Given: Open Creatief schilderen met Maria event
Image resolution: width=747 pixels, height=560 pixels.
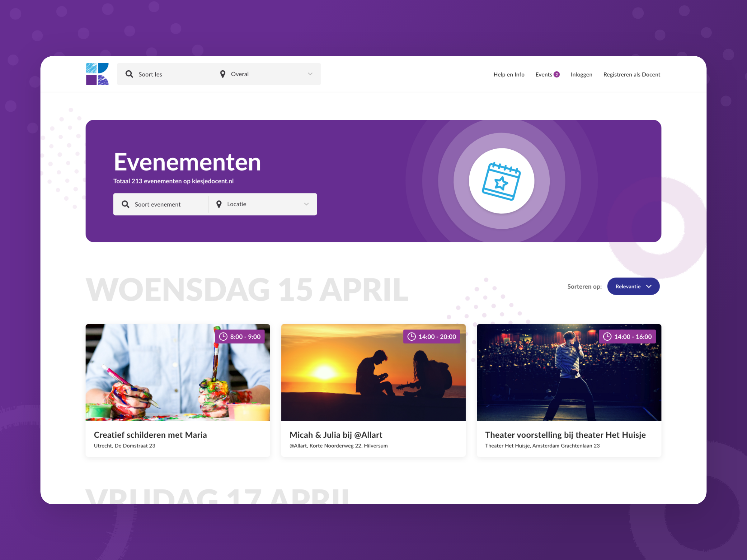Looking at the screenshot, I should [150, 435].
